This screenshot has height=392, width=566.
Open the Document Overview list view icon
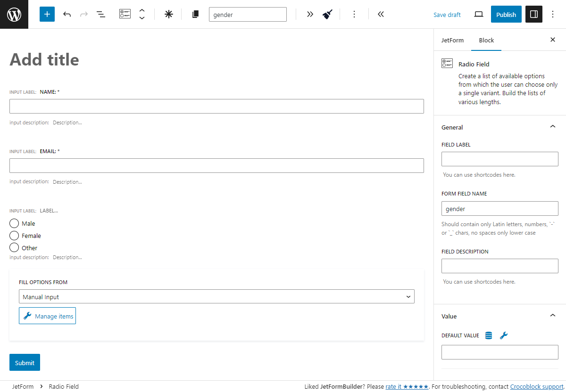(100, 14)
